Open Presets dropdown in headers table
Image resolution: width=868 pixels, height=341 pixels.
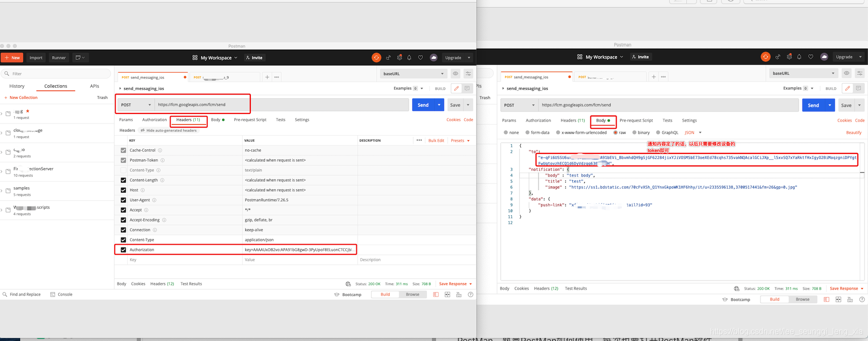460,141
